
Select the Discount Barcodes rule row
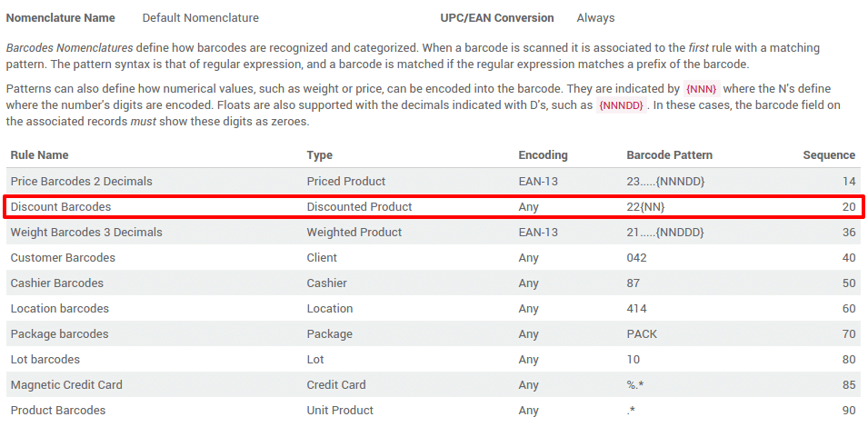point(60,207)
